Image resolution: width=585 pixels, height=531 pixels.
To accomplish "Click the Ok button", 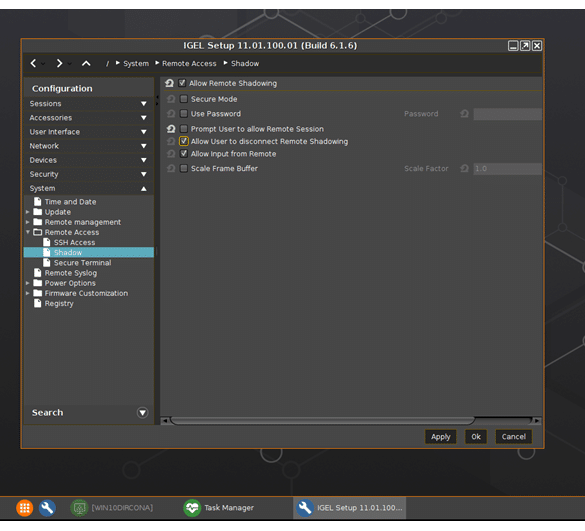I will (476, 437).
